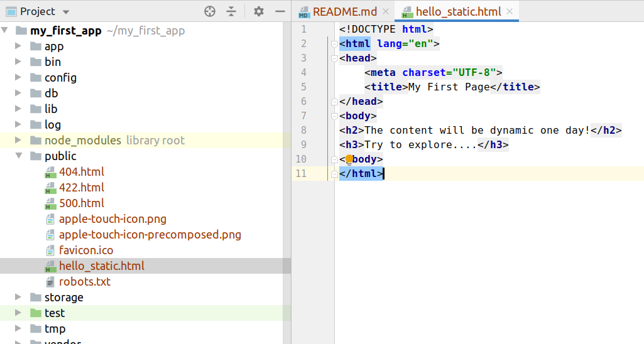Click the lang="en" attribute on line 2
Image resolution: width=644 pixels, height=344 pixels.
coord(405,44)
